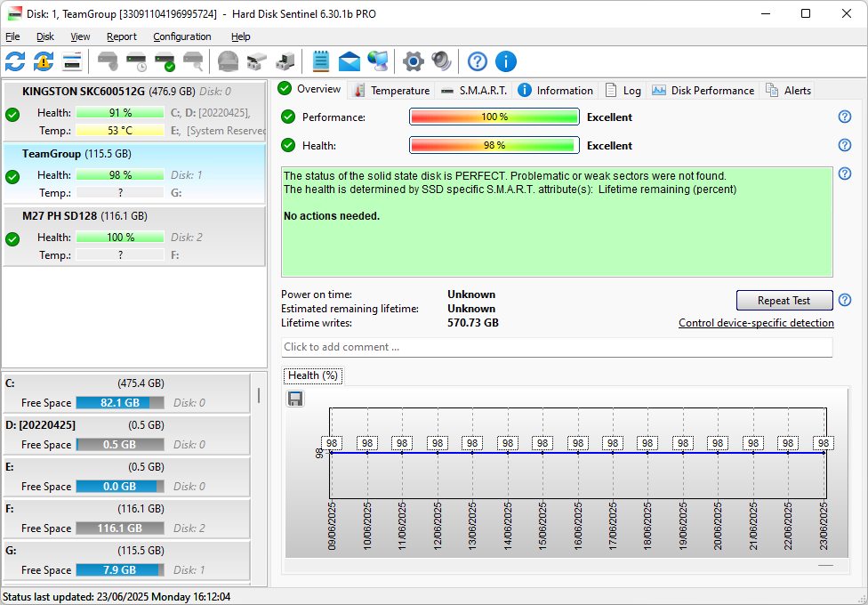This screenshot has width=868, height=605.
Task: Switch to the Temperature tab
Action: coord(390,91)
